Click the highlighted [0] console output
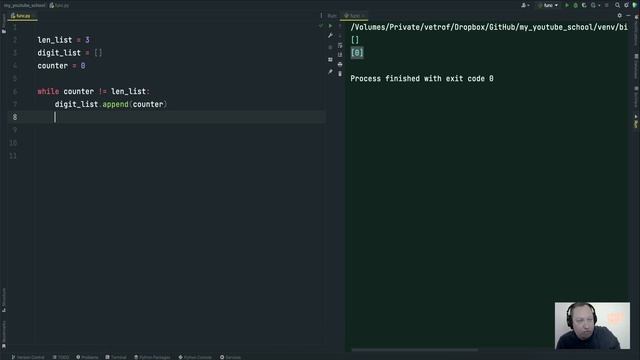The image size is (640, 360). [357, 53]
